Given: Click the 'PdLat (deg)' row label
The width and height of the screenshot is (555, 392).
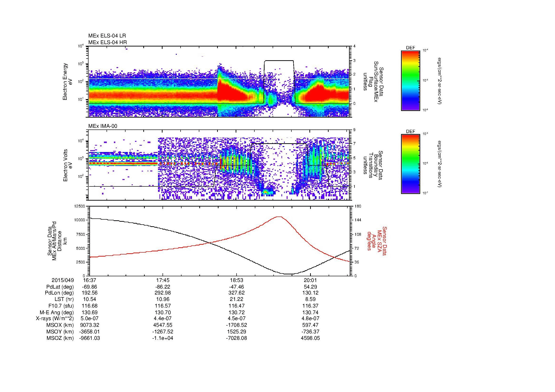Looking at the screenshot, I should pyautogui.click(x=60, y=287).
